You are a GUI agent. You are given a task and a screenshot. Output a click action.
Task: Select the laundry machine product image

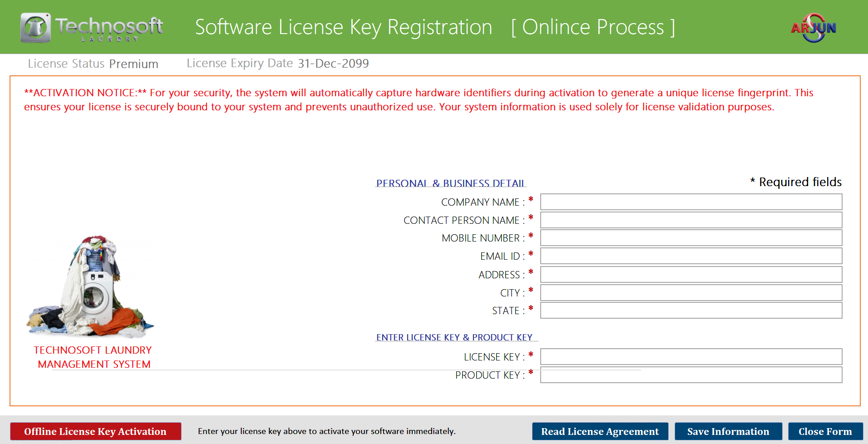91,284
